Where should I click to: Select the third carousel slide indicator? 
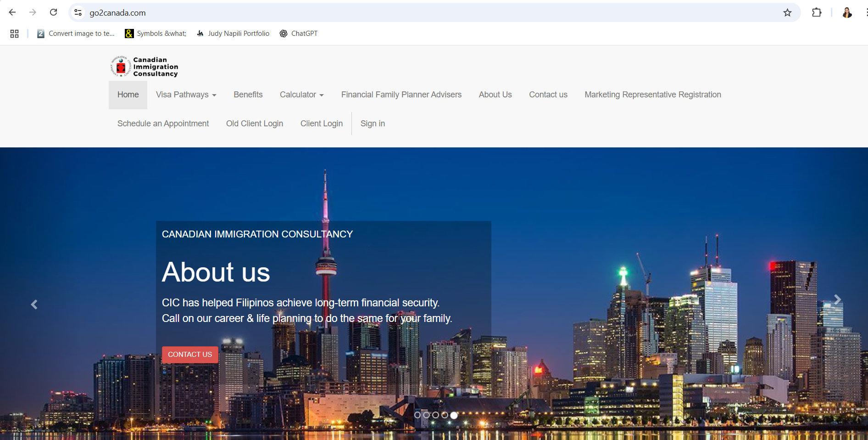pyautogui.click(x=436, y=415)
